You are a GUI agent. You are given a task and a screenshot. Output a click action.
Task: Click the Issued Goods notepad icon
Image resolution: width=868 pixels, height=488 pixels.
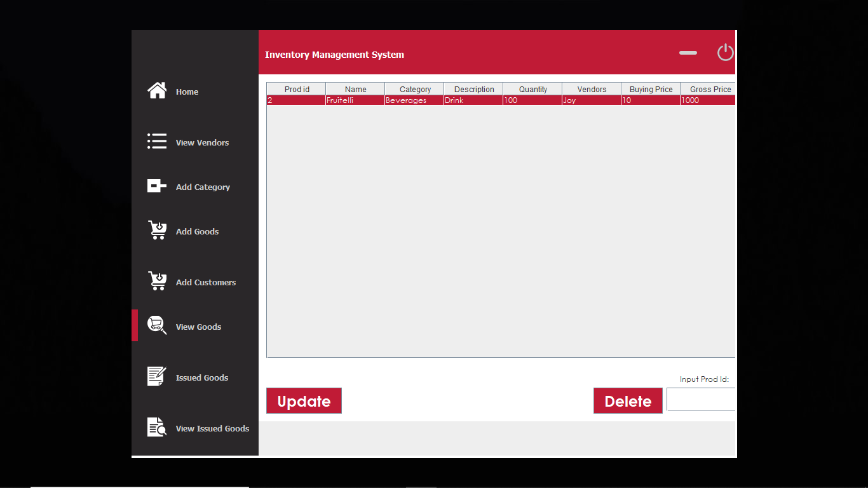(x=157, y=376)
